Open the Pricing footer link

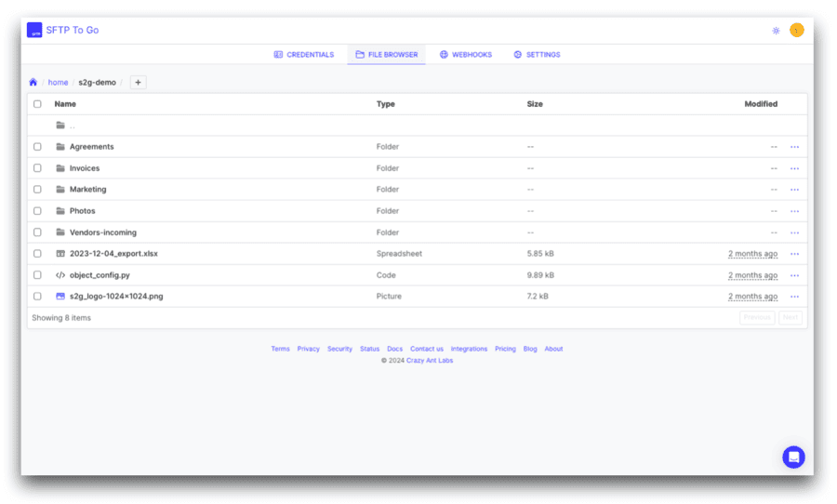(505, 349)
